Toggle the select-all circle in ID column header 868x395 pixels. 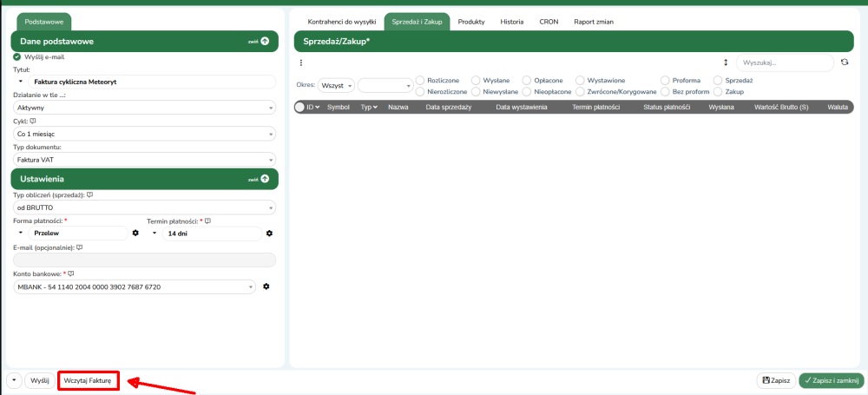click(300, 107)
